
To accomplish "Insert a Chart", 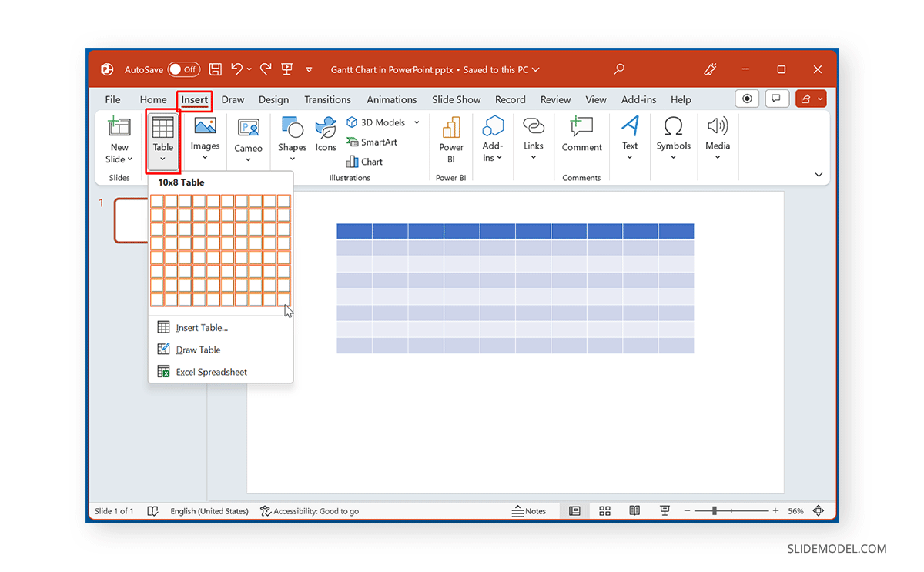I will [x=364, y=162].
